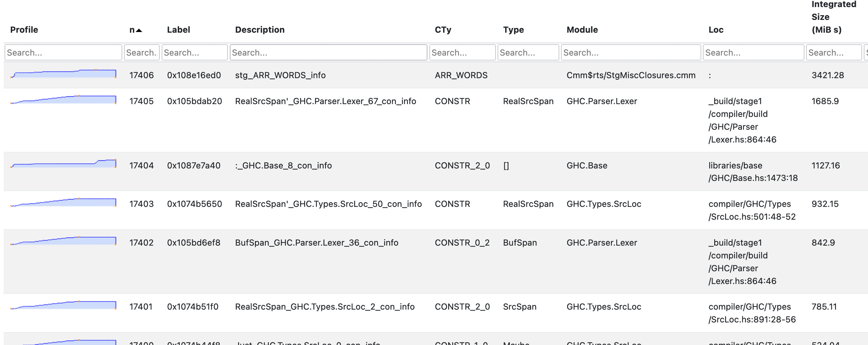Open profile sparkline for row 17405
This screenshot has width=868, height=345.
63,100
